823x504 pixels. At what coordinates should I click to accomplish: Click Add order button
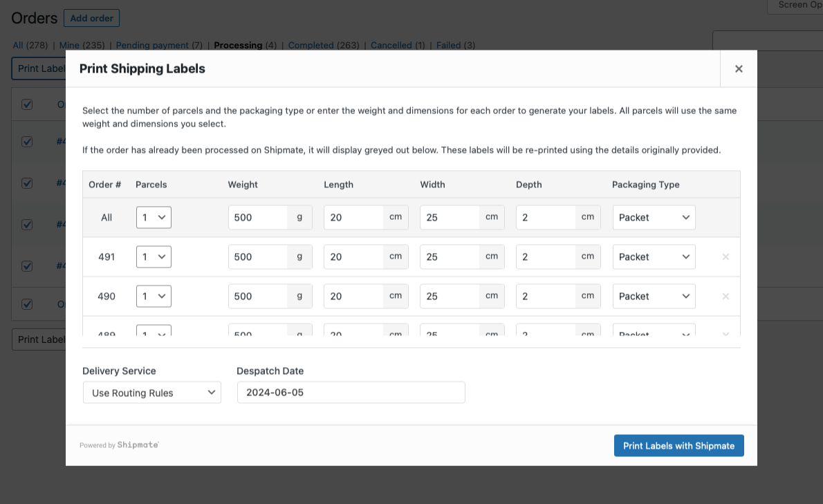pyautogui.click(x=91, y=19)
